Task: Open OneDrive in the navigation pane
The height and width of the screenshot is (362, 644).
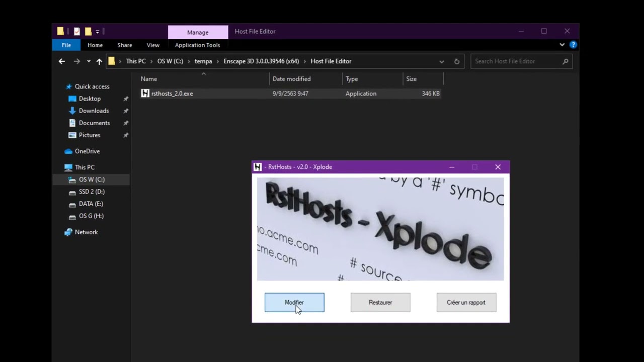Action: pyautogui.click(x=87, y=151)
